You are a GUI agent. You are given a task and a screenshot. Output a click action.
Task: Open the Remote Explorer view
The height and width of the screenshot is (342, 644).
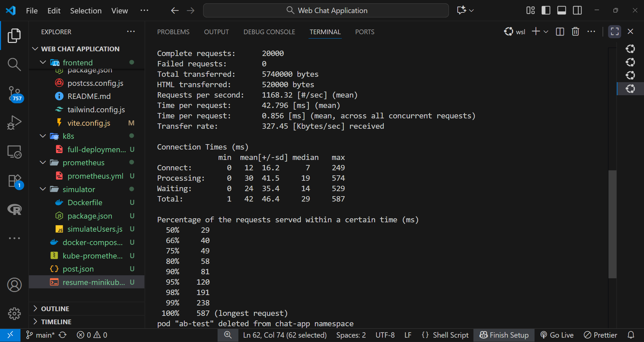(x=14, y=152)
